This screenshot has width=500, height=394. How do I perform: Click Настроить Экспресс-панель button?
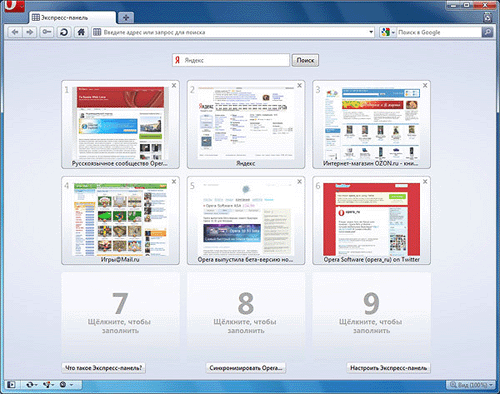click(x=388, y=368)
